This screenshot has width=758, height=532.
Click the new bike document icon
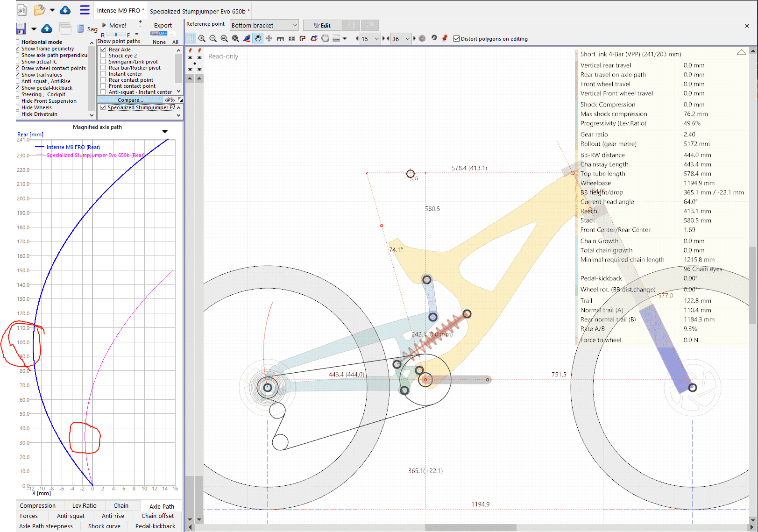pyautogui.click(x=21, y=10)
